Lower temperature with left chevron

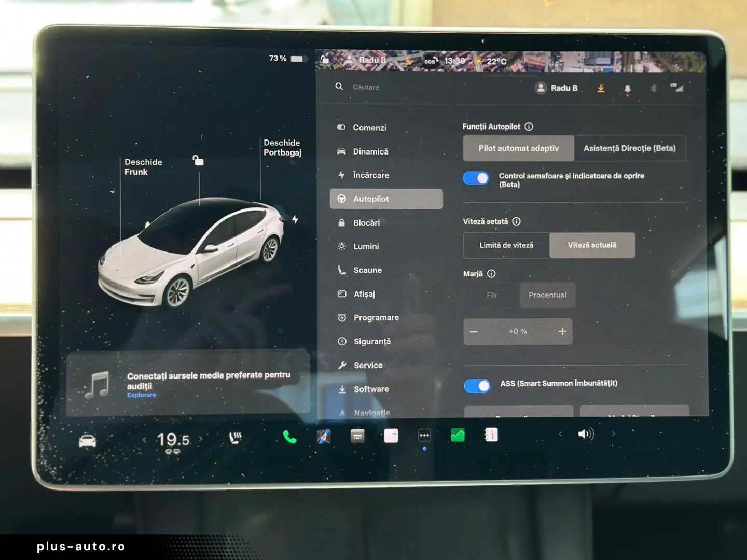point(144,440)
